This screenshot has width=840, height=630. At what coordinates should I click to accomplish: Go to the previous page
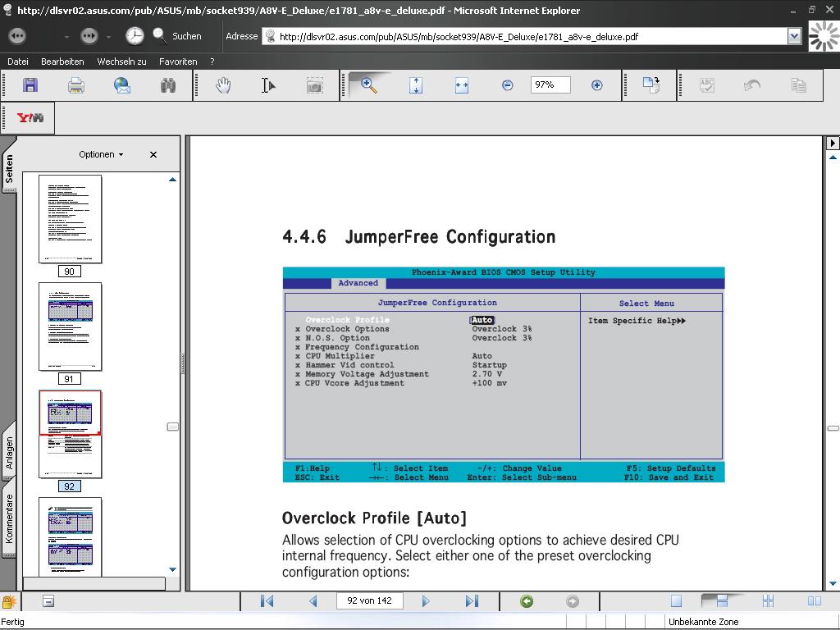click(x=313, y=601)
